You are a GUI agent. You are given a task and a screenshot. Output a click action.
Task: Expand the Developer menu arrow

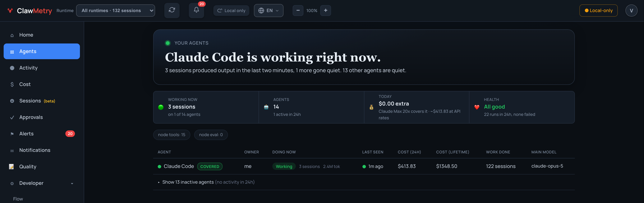tap(72, 183)
